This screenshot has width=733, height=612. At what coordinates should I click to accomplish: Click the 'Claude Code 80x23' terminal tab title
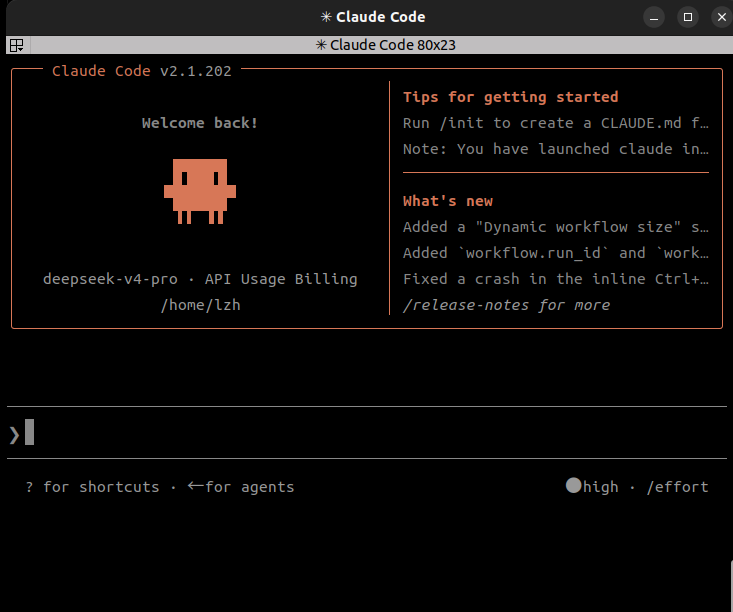click(x=385, y=45)
